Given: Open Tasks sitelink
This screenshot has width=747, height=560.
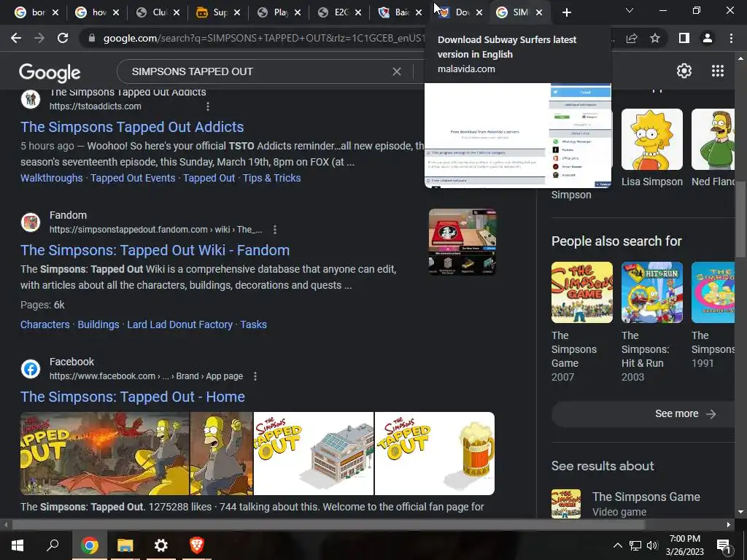Looking at the screenshot, I should pyautogui.click(x=253, y=324).
